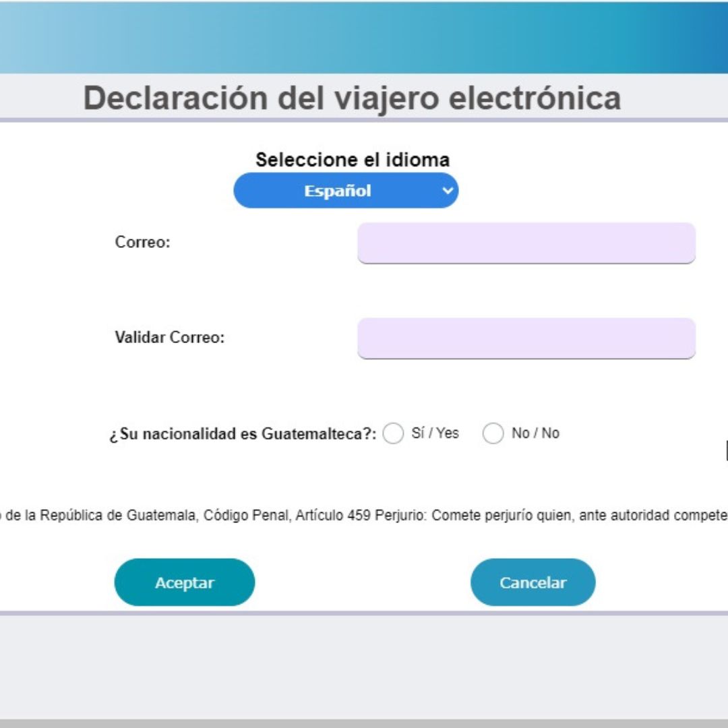Open the Español language dropdown
728x728 pixels.
point(338,191)
